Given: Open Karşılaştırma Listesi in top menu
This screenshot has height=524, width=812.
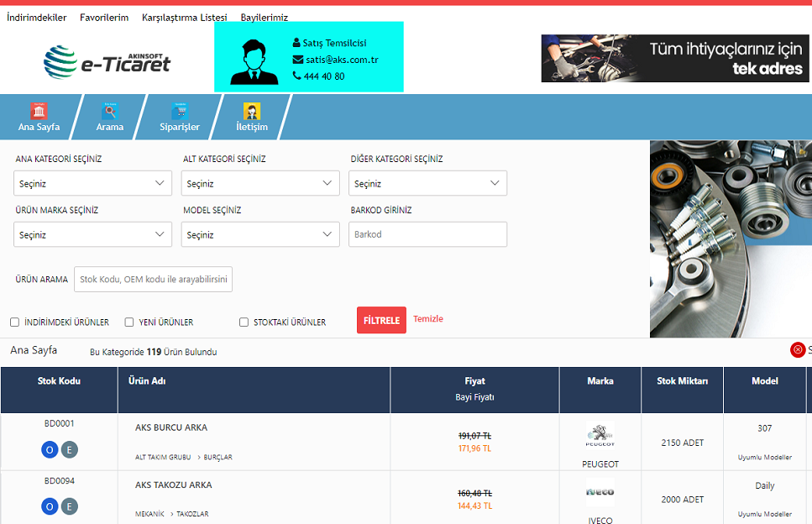Looking at the screenshot, I should [184, 18].
